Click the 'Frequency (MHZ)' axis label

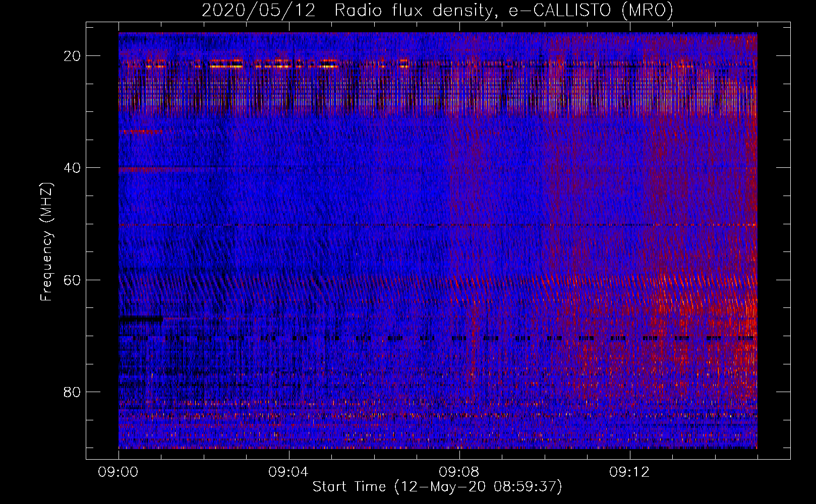coord(46,242)
